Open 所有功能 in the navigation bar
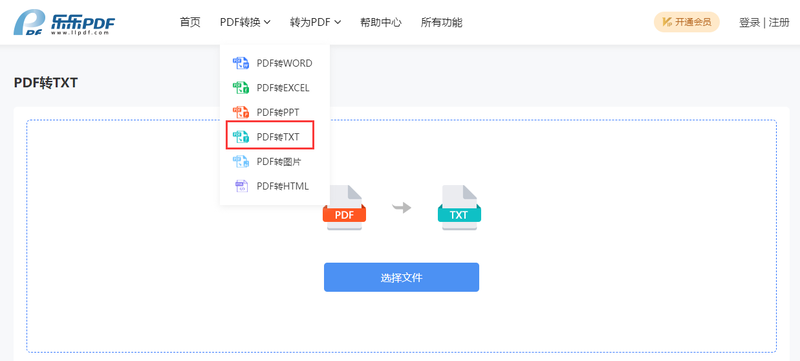 point(441,22)
